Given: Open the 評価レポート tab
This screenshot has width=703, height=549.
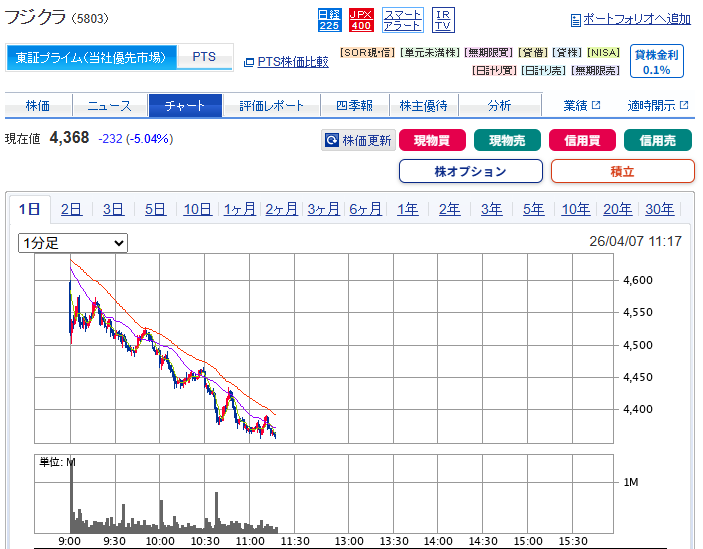Looking at the screenshot, I should (x=271, y=106).
